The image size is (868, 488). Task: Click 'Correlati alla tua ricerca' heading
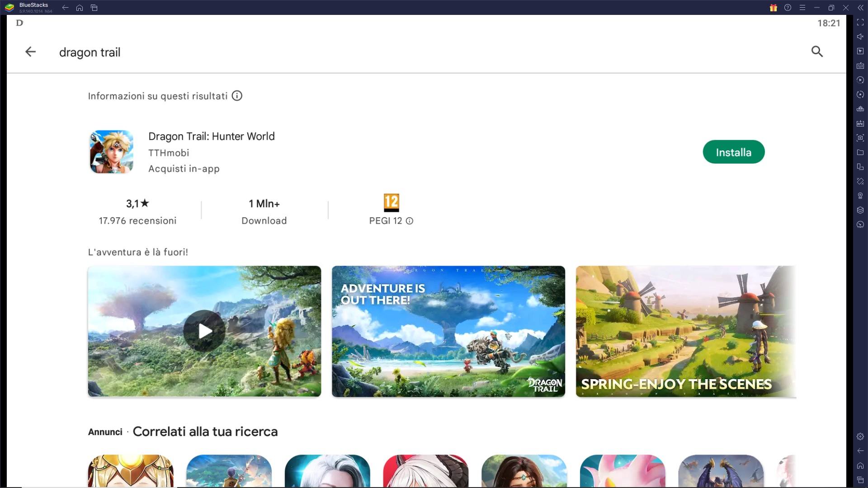click(205, 432)
